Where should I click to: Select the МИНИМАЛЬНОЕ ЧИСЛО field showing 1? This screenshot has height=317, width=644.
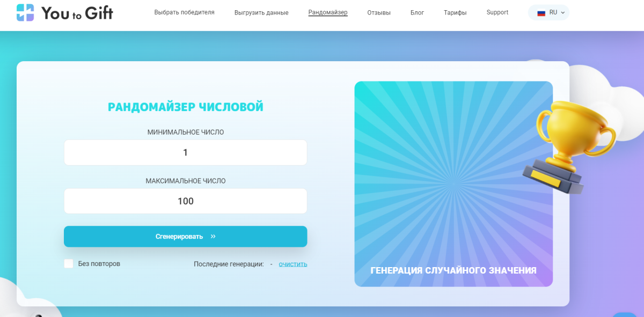[x=185, y=152]
